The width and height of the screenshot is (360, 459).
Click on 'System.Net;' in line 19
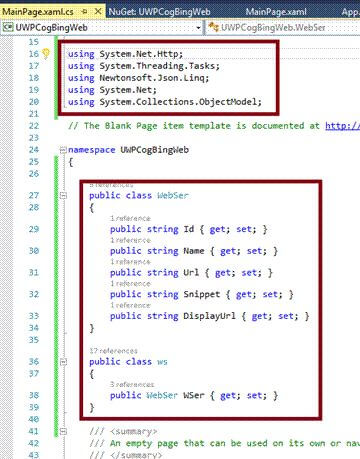pyautogui.click(x=128, y=90)
